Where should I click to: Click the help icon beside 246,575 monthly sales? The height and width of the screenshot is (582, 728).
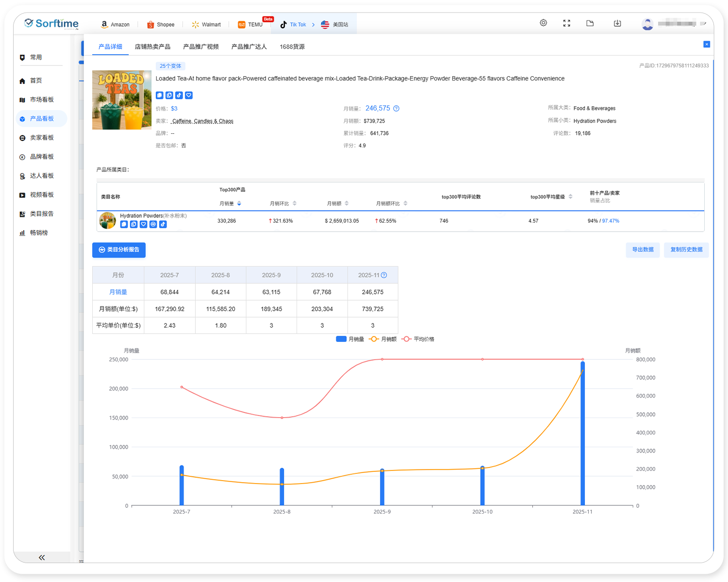[396, 109]
